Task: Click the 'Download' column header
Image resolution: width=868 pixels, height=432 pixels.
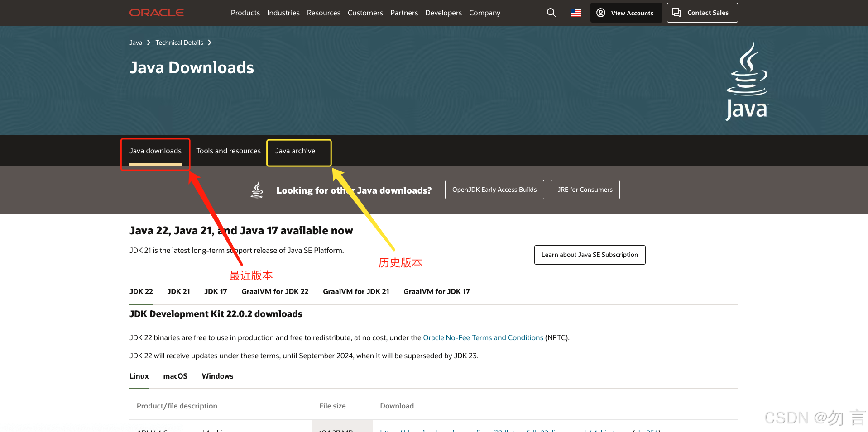Action: tap(397, 406)
